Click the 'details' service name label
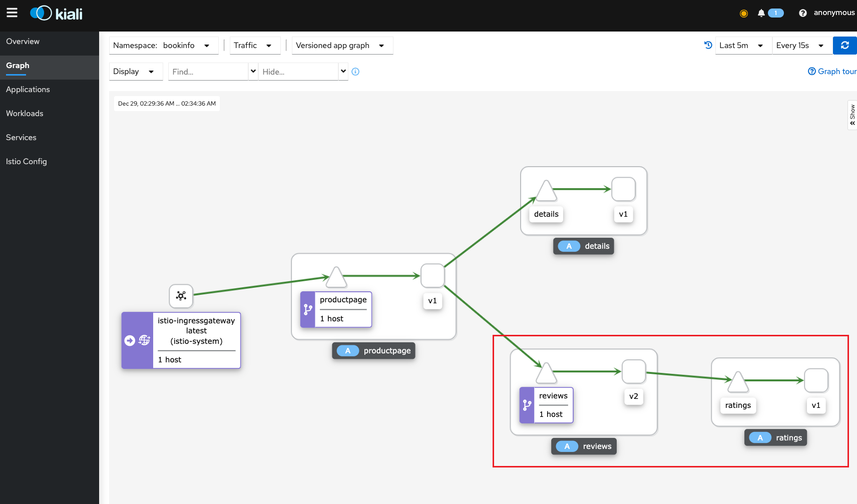This screenshot has height=504, width=857. pos(546,214)
